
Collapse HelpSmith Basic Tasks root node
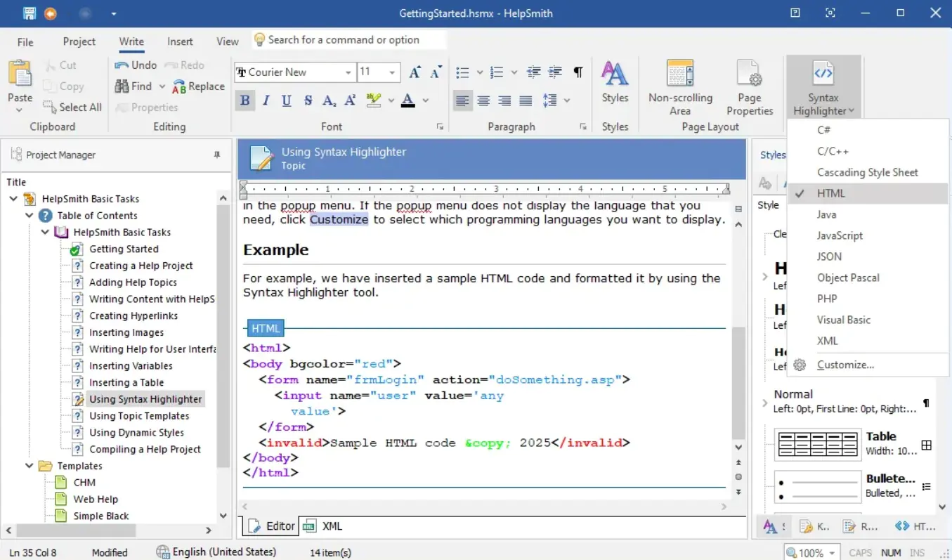pyautogui.click(x=14, y=199)
